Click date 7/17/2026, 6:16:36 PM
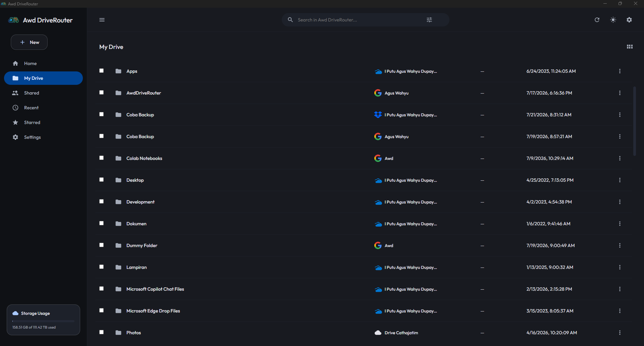Image resolution: width=644 pixels, height=346 pixels. pos(549,93)
